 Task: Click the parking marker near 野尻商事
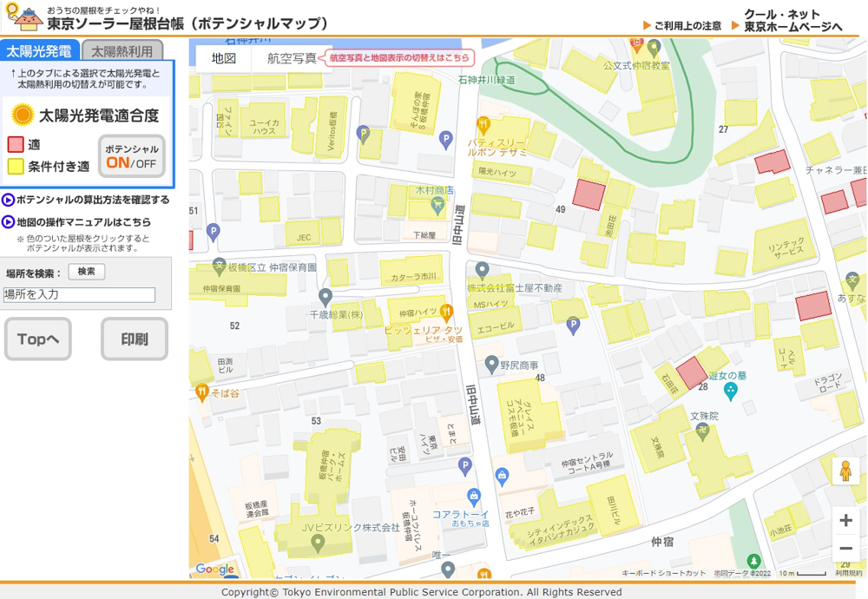[x=574, y=325]
